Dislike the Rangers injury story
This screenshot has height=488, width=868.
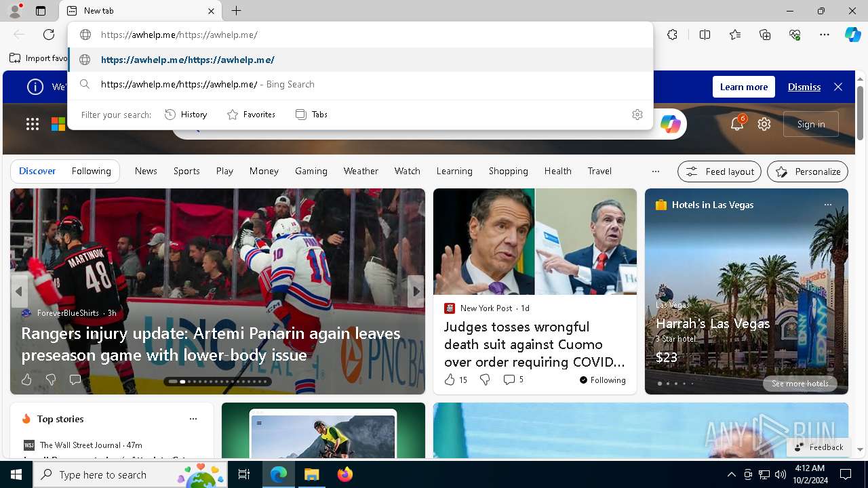(x=51, y=380)
